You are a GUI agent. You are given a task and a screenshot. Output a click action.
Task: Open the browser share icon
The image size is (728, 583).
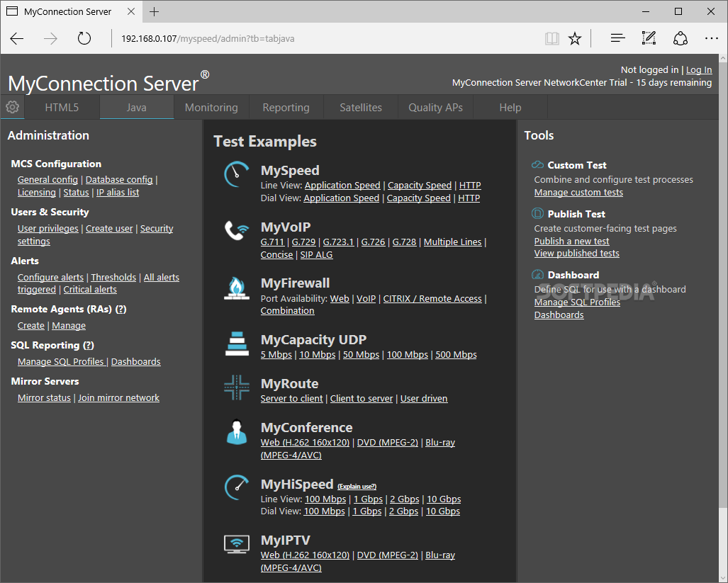[x=681, y=38]
